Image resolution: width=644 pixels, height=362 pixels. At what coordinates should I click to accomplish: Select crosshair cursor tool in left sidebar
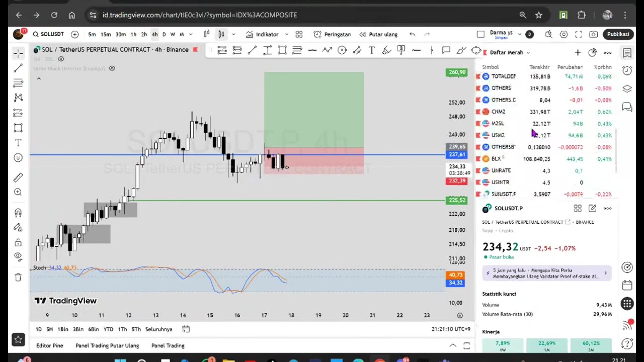pos(18,53)
